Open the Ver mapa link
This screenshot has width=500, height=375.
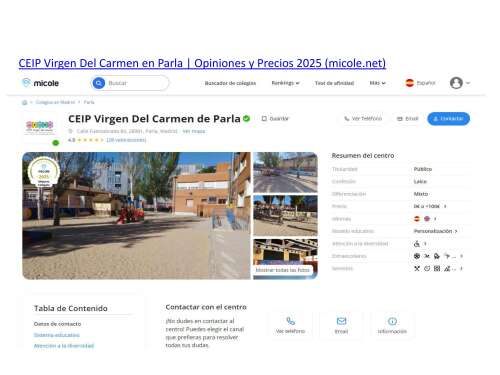coord(194,131)
